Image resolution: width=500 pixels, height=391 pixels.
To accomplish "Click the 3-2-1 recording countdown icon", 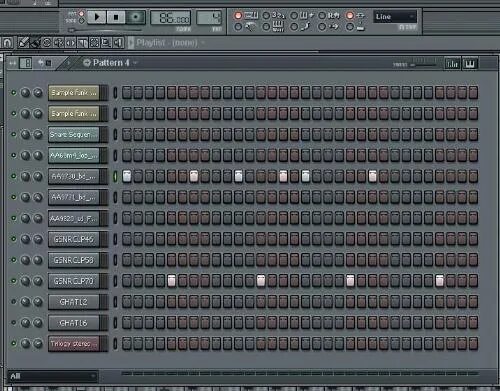I will click(x=279, y=15).
